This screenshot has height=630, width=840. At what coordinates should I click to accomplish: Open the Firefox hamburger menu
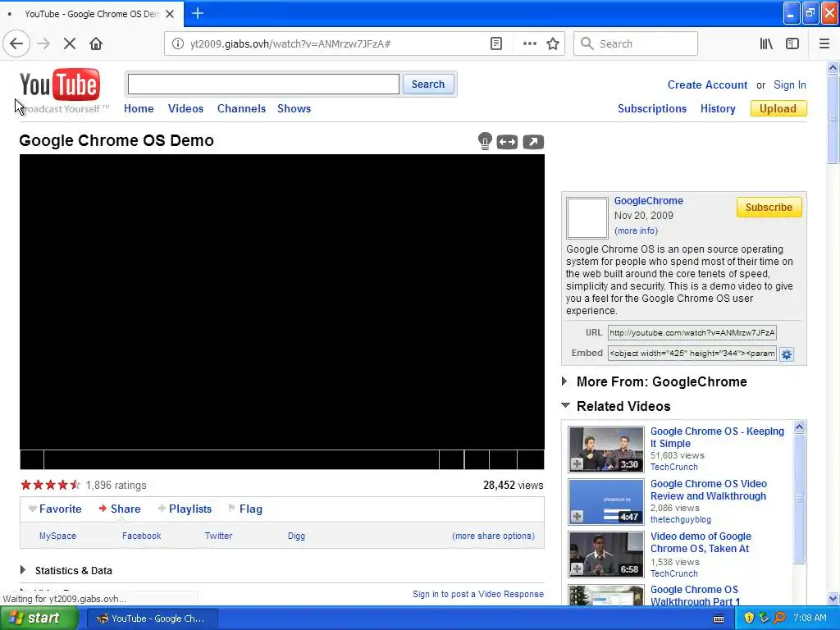824,44
